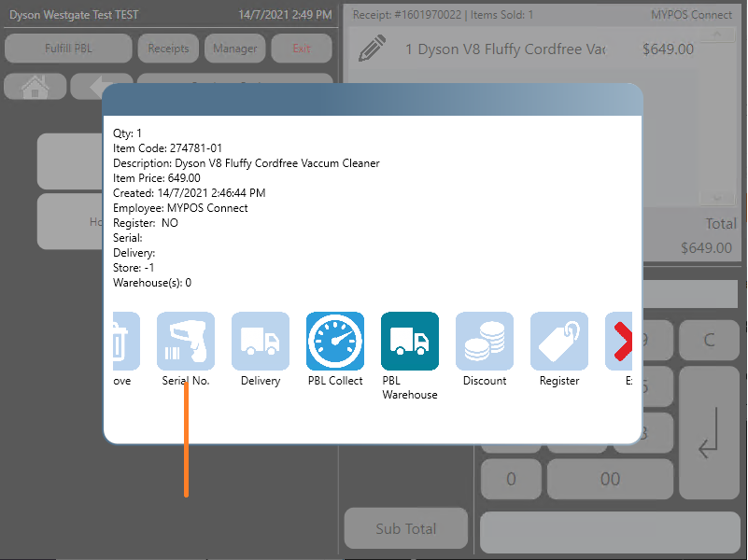748x560 pixels.
Task: Click the Item Code 274781-01 text
Action: pos(167,148)
